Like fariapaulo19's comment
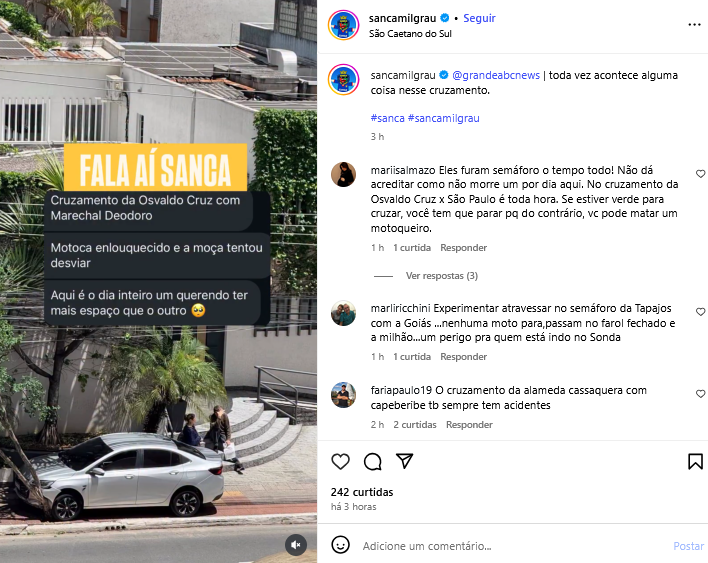The width and height of the screenshot is (708, 563). tap(700, 394)
